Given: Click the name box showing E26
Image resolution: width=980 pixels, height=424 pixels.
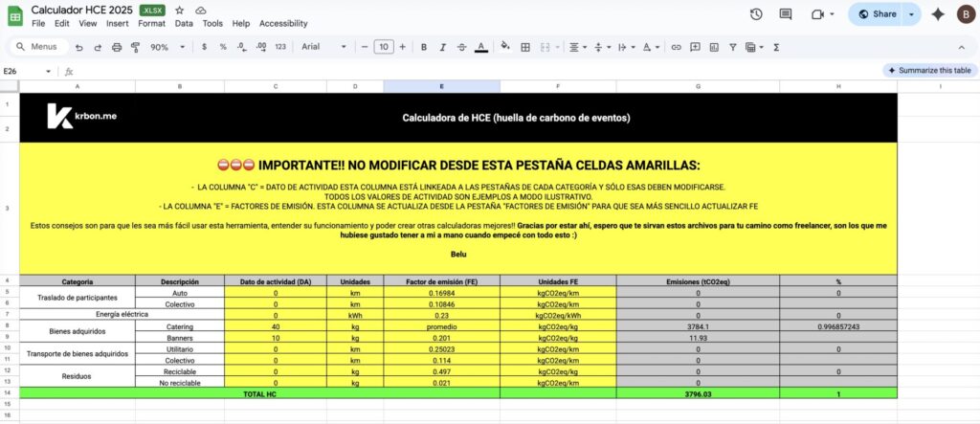Looking at the screenshot, I should coord(28,71).
